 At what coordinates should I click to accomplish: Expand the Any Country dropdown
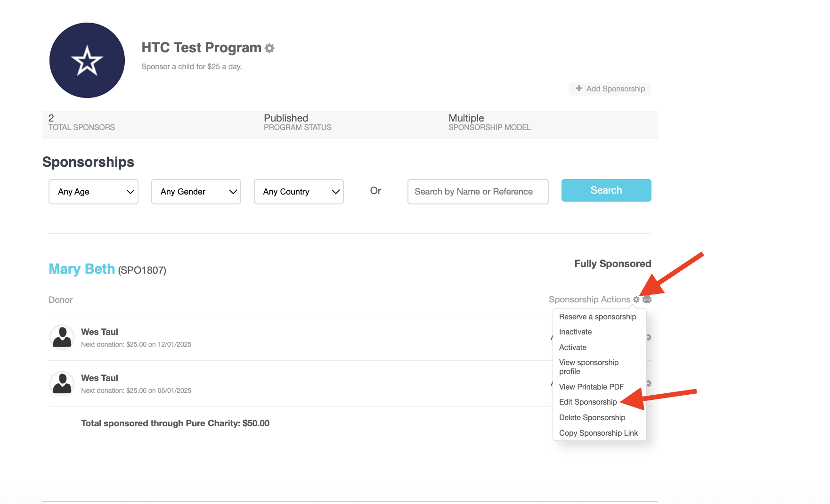point(299,192)
